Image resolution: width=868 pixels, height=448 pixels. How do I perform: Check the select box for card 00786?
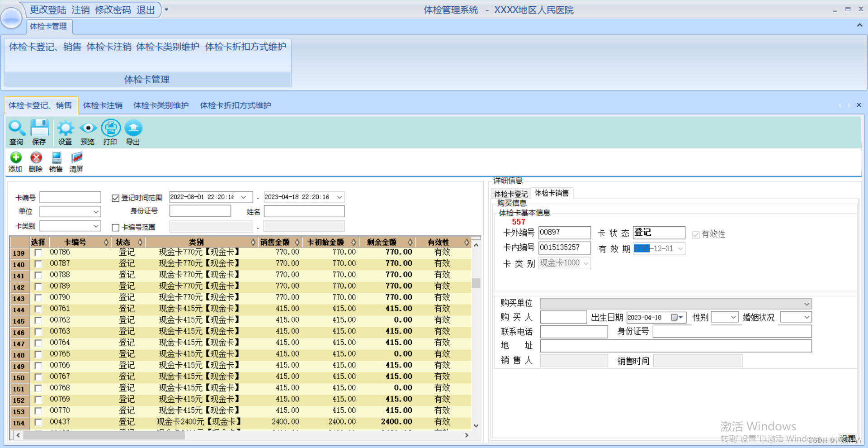38,253
